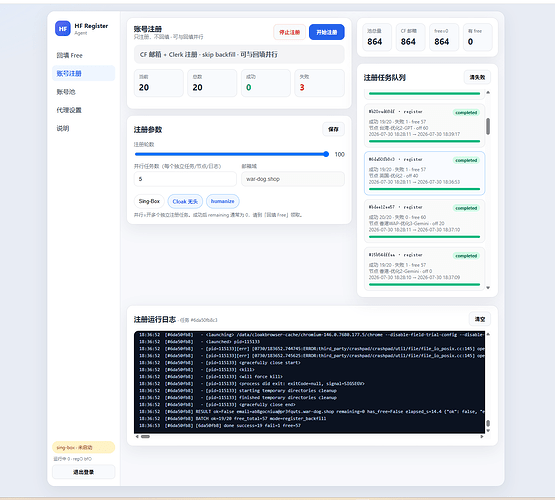555x500 pixels.
Task: Click the task queue scrollbar thumb
Action: tap(488, 126)
